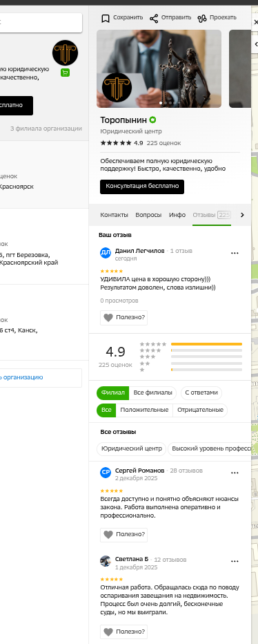
Task: Open Данил Легчилов profile name
Action: point(139,251)
